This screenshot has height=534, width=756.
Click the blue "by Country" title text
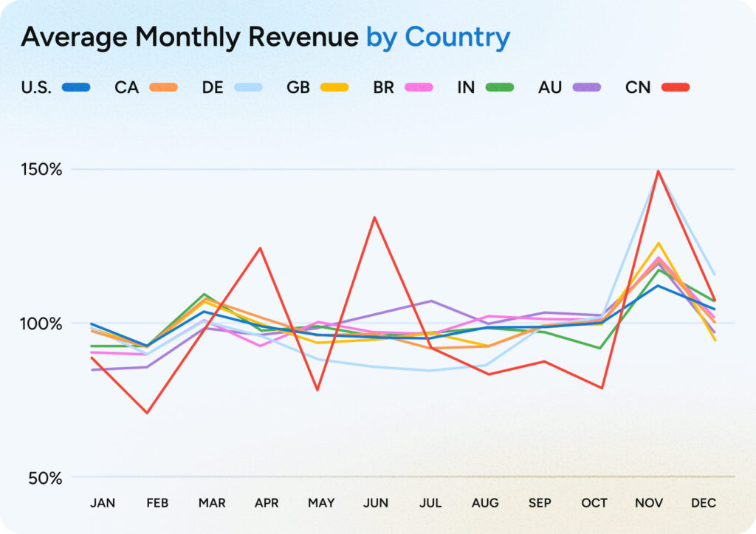click(438, 37)
